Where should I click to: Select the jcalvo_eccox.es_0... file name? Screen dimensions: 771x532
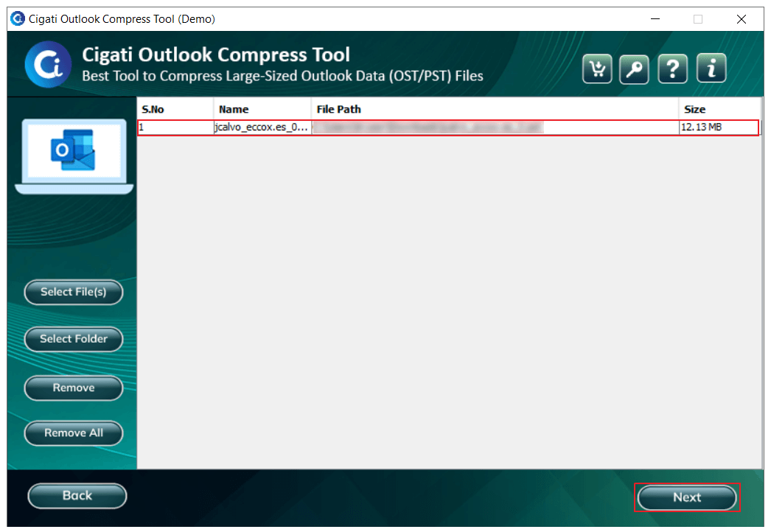[x=262, y=127]
